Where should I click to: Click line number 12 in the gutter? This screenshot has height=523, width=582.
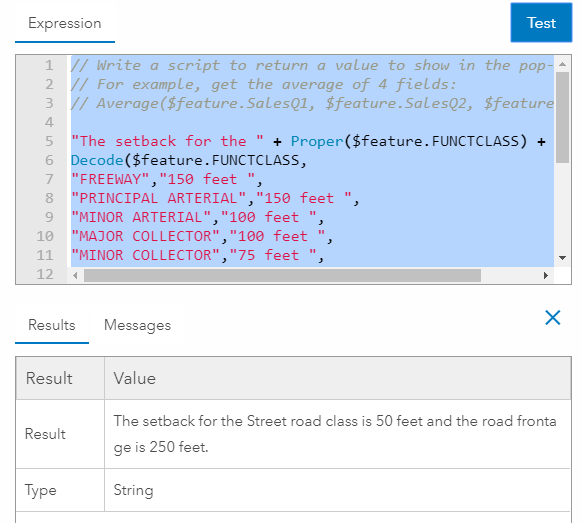[45, 274]
